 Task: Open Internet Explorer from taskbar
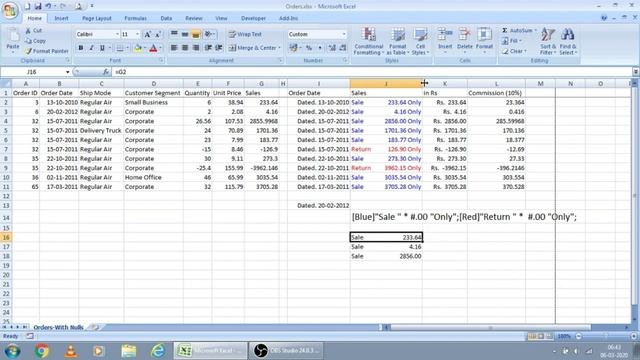[158, 351]
